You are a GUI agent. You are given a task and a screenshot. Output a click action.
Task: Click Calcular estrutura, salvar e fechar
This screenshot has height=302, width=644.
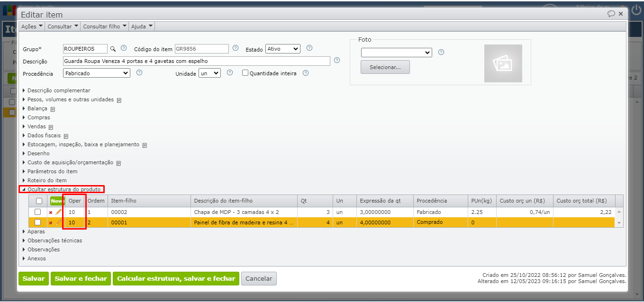click(x=176, y=278)
